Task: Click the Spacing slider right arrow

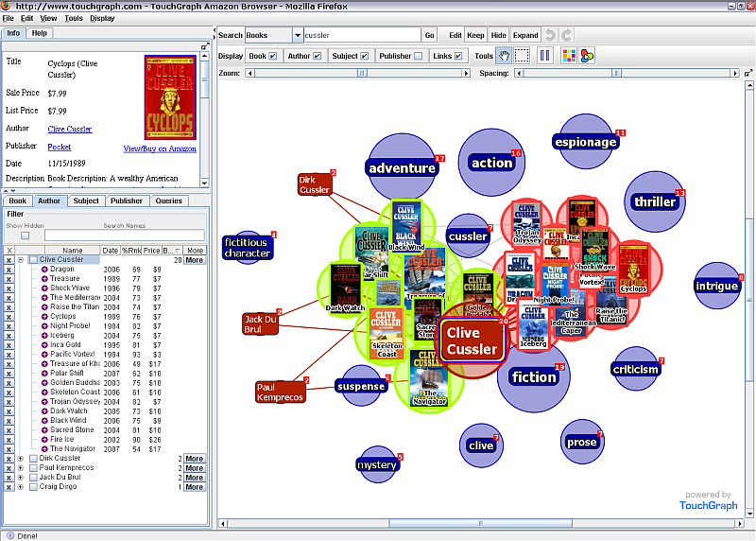Action: [735, 74]
